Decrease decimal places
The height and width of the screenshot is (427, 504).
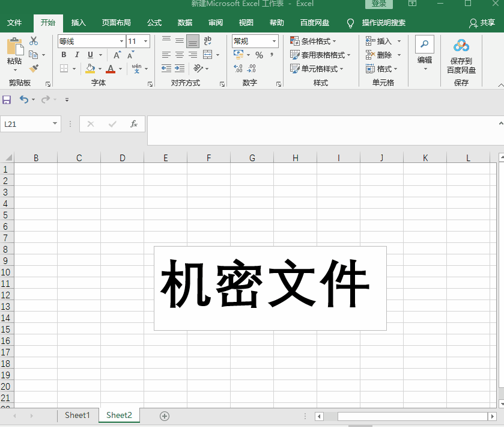(251, 68)
